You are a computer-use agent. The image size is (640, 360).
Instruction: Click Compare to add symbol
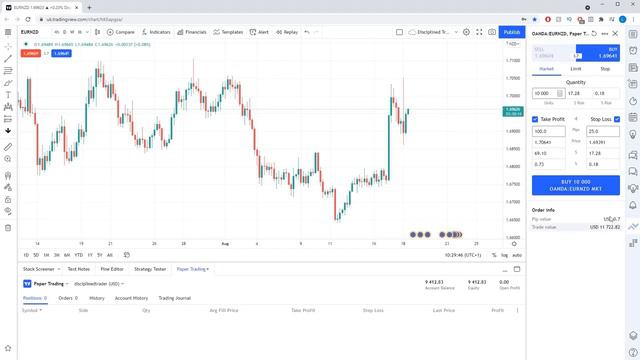pos(121,32)
